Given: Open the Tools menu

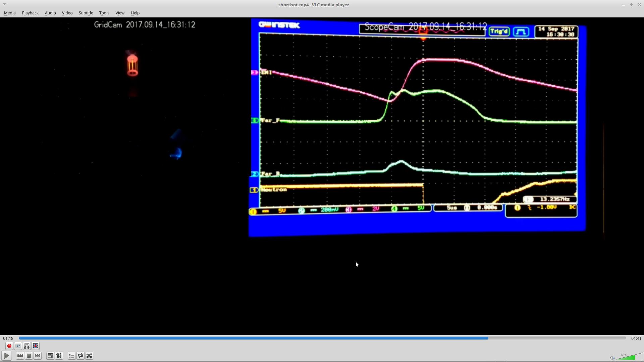Looking at the screenshot, I should coord(104,13).
